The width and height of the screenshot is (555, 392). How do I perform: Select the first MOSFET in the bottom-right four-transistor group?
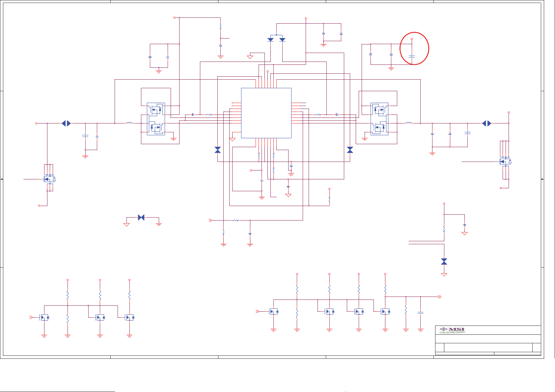pos(274,311)
